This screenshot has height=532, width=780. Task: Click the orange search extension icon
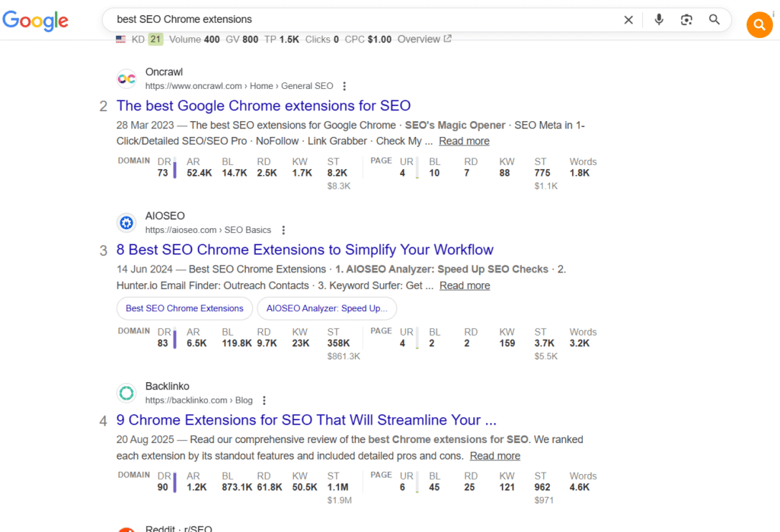coord(759,25)
